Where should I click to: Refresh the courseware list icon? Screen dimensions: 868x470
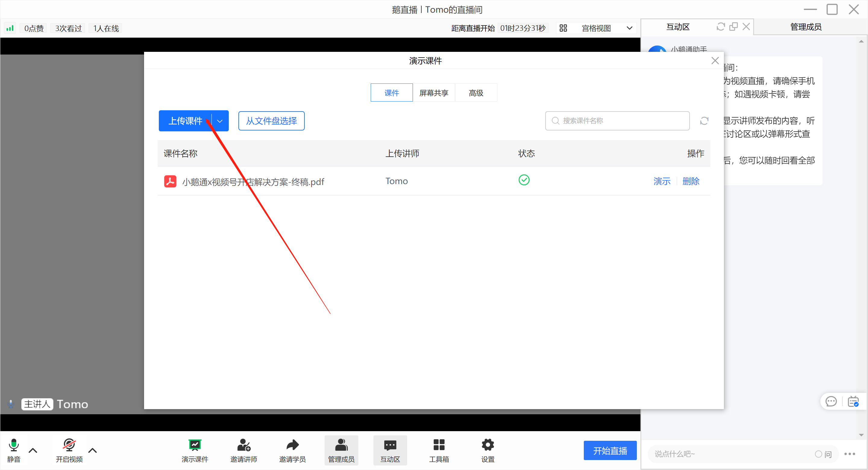coord(704,121)
